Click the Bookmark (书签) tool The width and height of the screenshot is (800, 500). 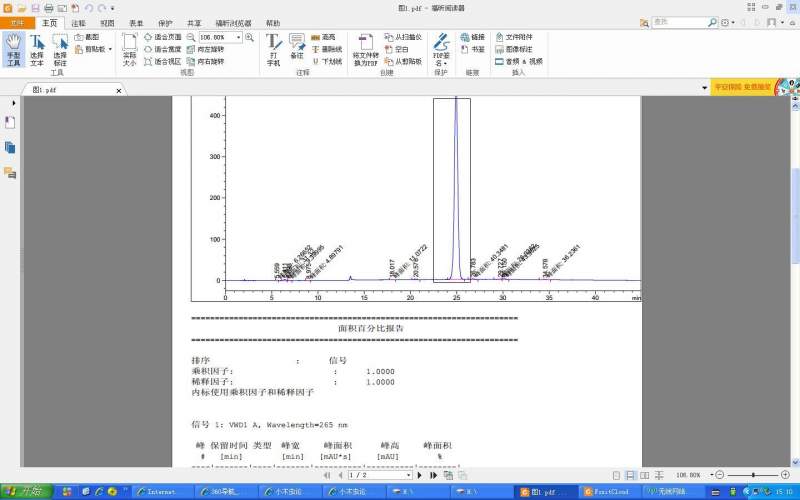point(472,49)
